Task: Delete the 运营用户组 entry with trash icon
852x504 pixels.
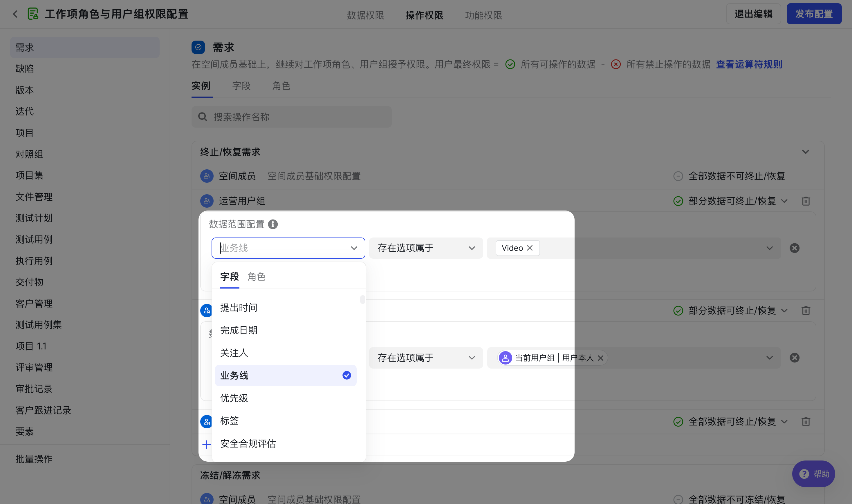Action: pos(806,201)
